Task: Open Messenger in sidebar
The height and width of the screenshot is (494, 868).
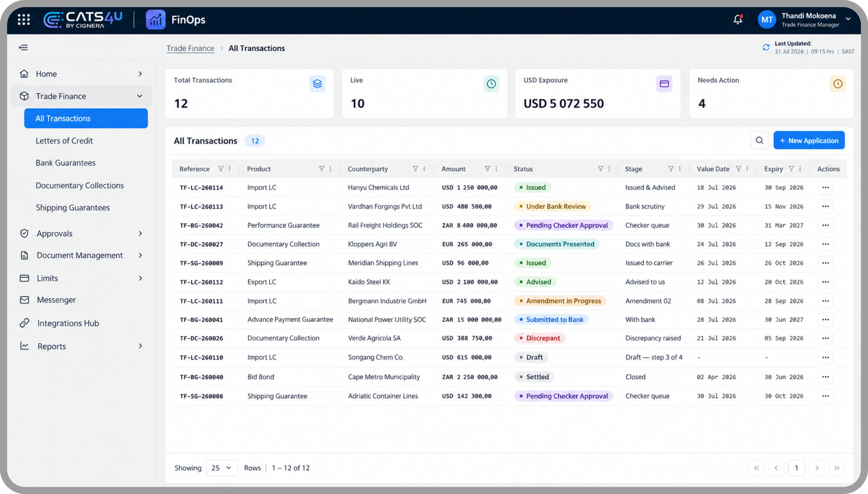Action: coord(56,300)
